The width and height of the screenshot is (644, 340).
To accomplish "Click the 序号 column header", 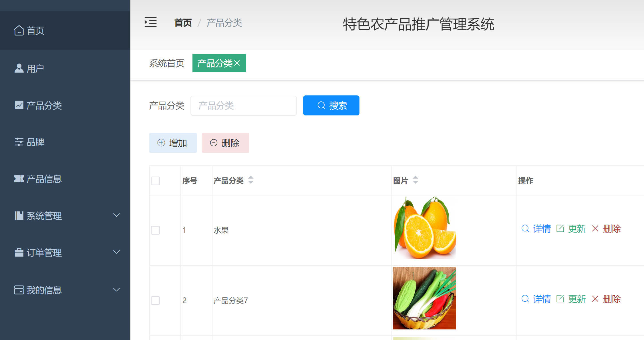I will point(190,181).
